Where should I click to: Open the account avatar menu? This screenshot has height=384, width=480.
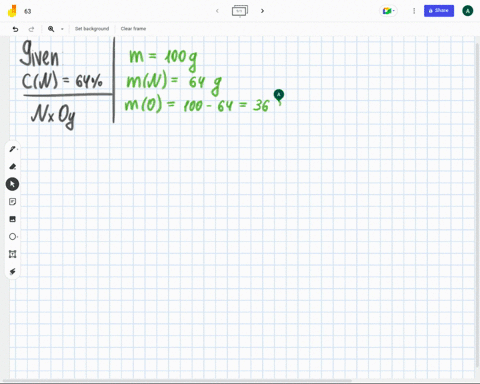[x=468, y=11]
